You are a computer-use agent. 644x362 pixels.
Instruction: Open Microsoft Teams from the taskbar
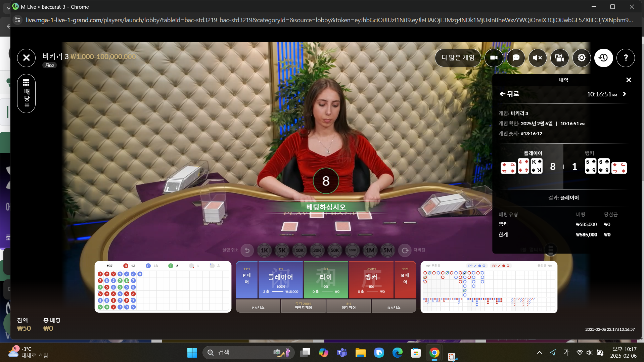[342, 353]
